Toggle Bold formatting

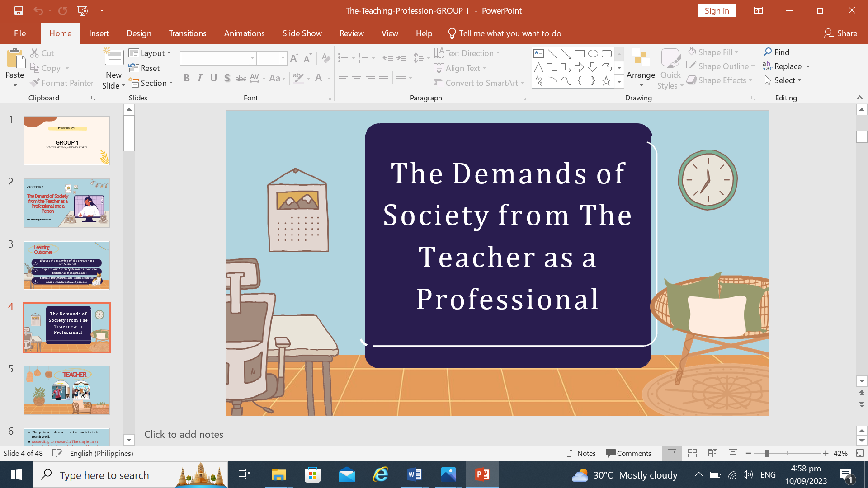tap(186, 78)
